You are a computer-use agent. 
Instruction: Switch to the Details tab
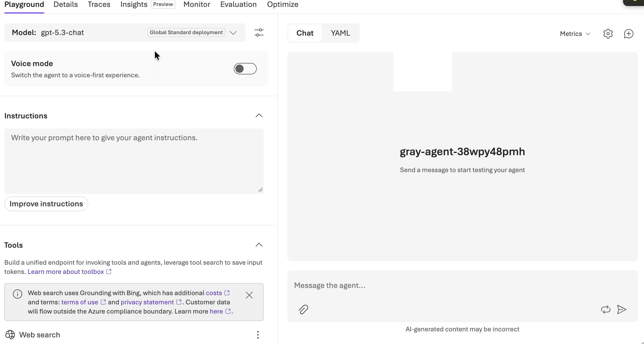[x=66, y=5]
